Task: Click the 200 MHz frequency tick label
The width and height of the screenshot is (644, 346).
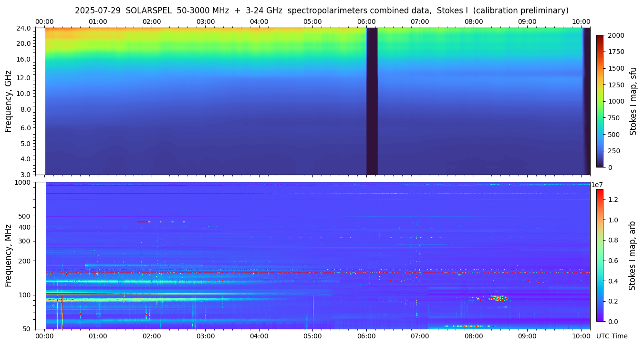Action: (x=25, y=261)
